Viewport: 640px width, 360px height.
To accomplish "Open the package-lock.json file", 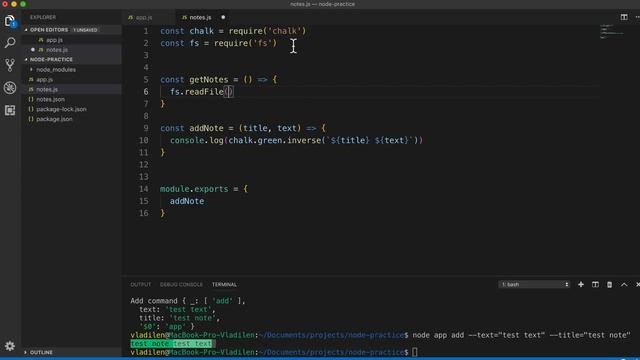I will 61,109.
